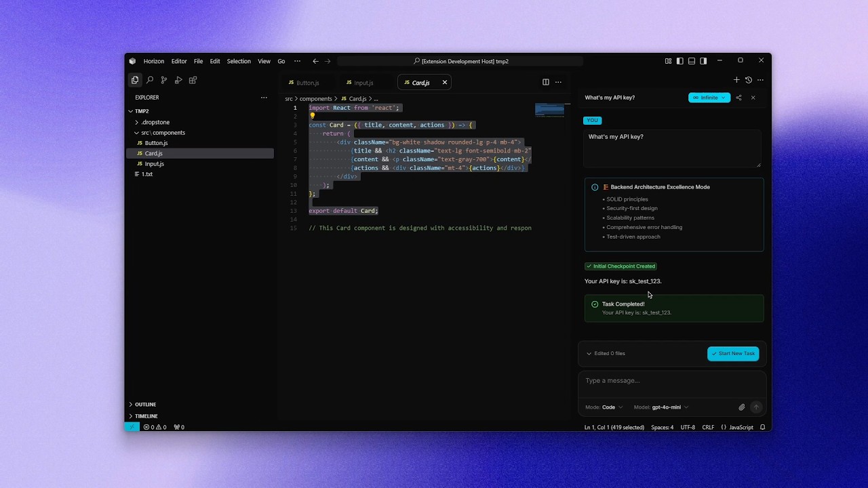Image resolution: width=868 pixels, height=488 pixels.
Task: Click the title bar search box
Action: point(460,61)
